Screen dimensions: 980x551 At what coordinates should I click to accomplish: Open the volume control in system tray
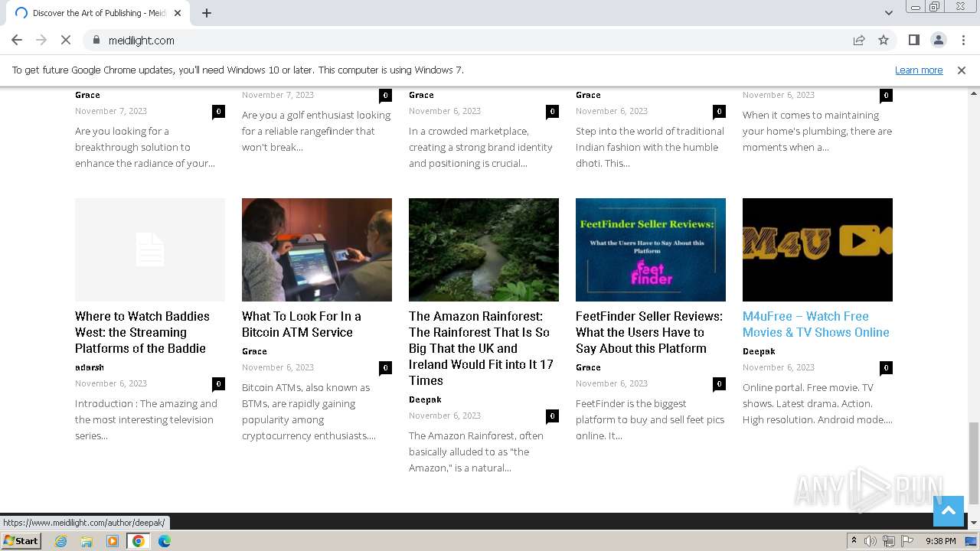tap(871, 541)
